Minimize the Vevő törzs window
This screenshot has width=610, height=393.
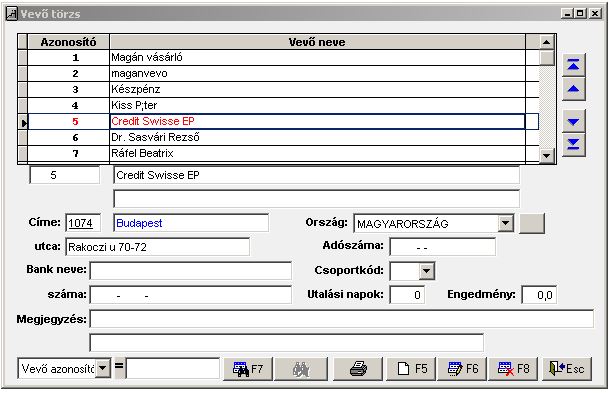568,14
